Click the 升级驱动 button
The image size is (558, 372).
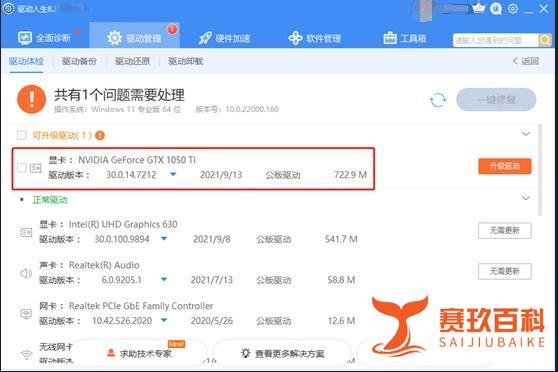point(505,166)
